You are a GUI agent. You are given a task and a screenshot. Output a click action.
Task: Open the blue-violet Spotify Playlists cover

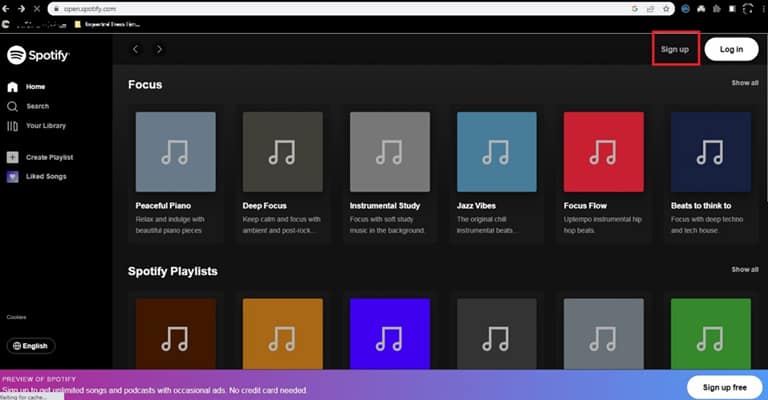point(390,334)
